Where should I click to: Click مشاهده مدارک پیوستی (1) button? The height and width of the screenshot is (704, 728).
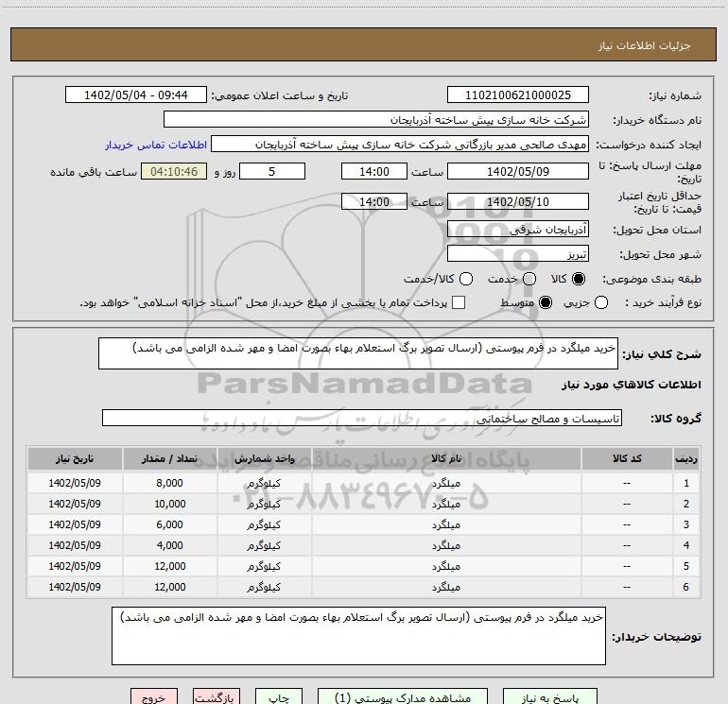pyautogui.click(x=403, y=697)
